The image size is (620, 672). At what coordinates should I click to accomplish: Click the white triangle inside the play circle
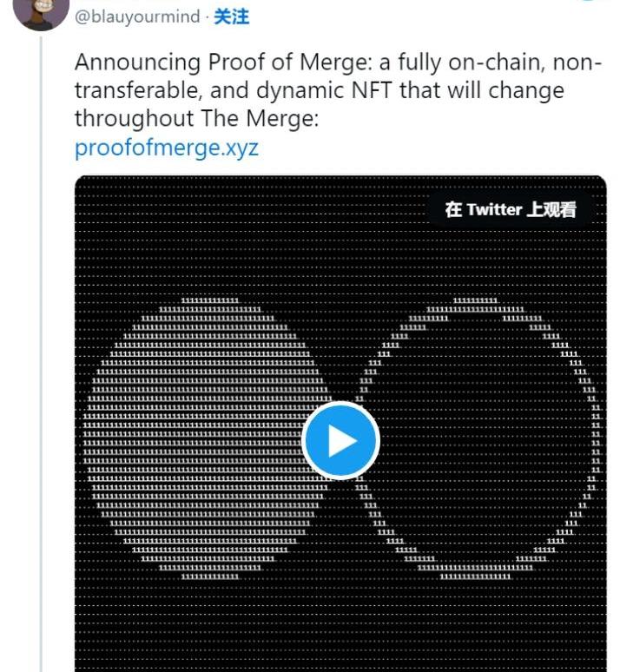tap(342, 441)
